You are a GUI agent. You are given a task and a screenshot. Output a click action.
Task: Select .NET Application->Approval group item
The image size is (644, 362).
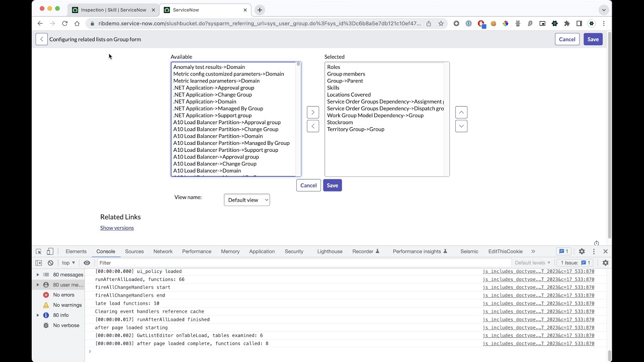pyautogui.click(x=214, y=87)
